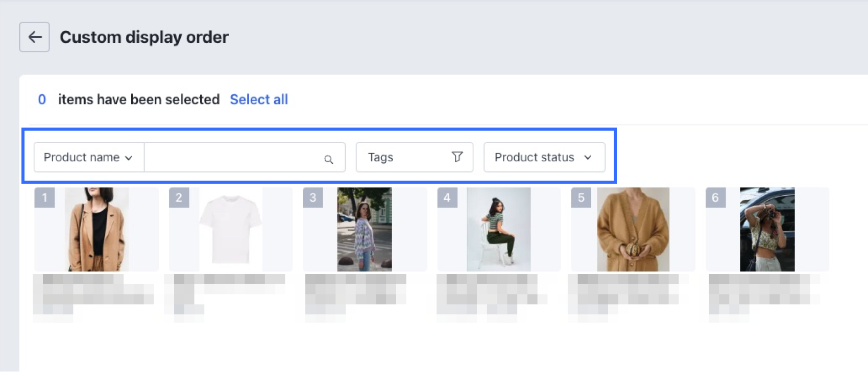Select product 3 patterned cardigan thumbnail
The width and height of the screenshot is (868, 372).
click(365, 230)
